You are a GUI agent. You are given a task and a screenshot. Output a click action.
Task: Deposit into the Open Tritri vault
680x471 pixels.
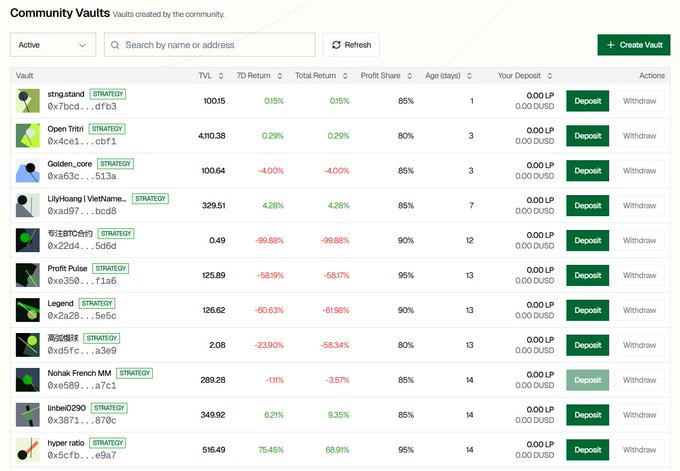tap(588, 136)
